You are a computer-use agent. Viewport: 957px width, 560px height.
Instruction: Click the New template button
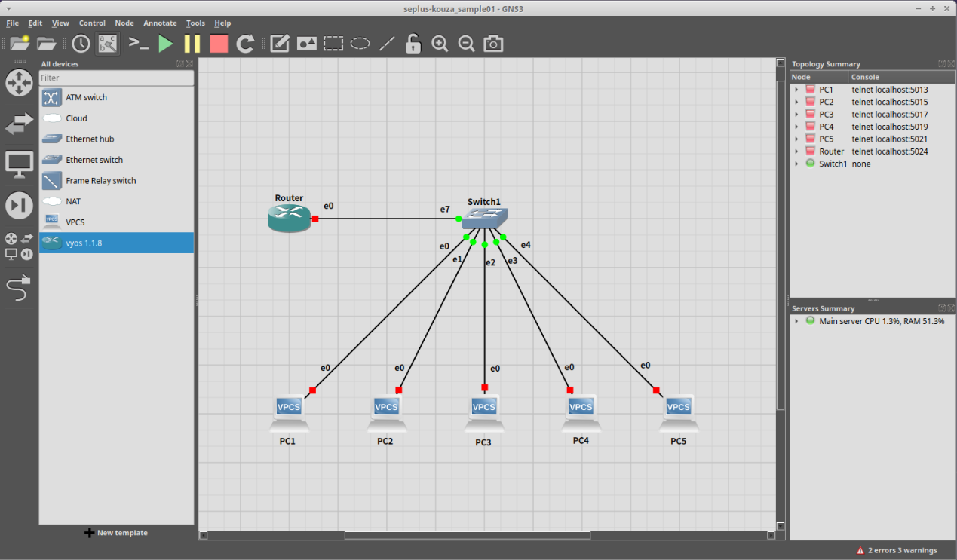pyautogui.click(x=116, y=533)
